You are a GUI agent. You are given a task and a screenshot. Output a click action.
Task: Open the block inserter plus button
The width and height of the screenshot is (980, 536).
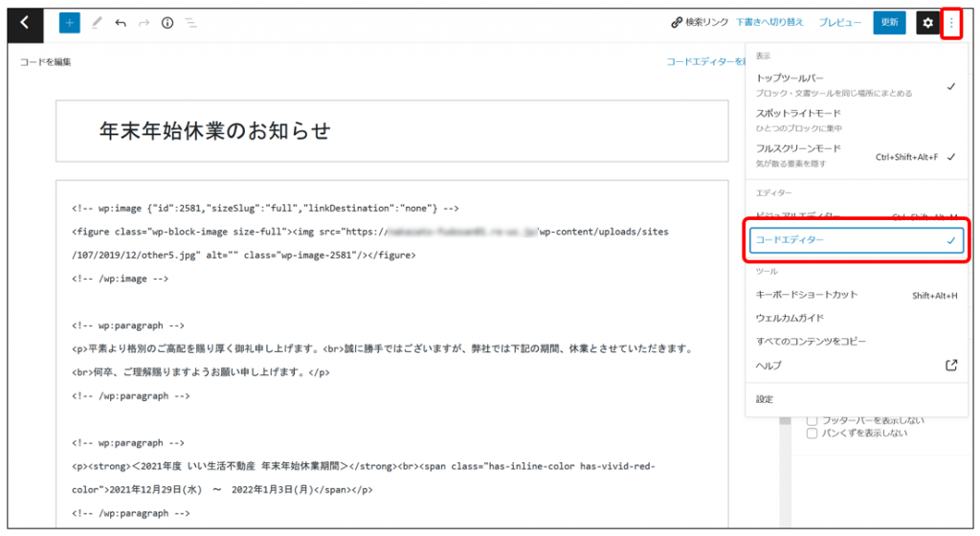coord(70,23)
